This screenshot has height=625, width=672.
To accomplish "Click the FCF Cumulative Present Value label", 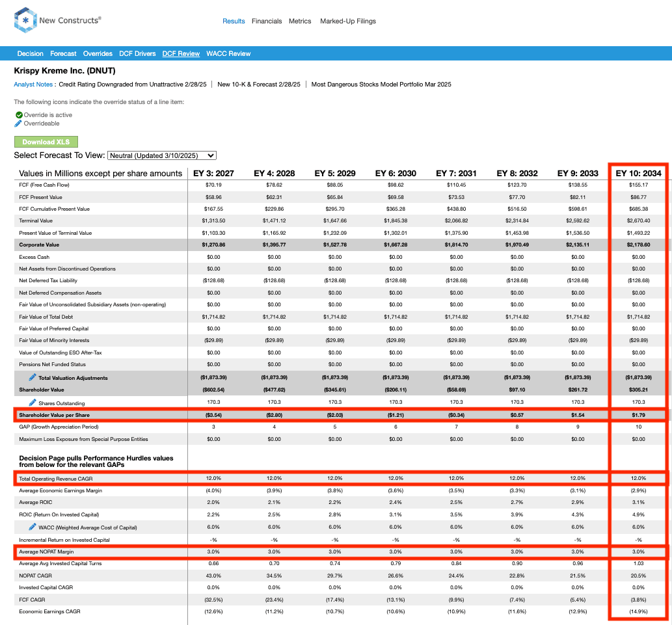I will point(55,209).
